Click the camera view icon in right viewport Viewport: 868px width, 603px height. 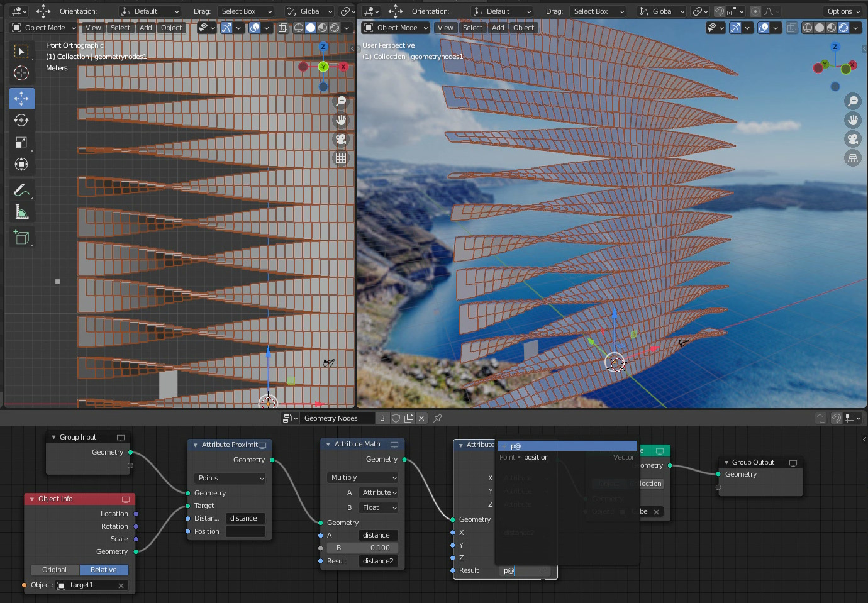pyautogui.click(x=853, y=139)
